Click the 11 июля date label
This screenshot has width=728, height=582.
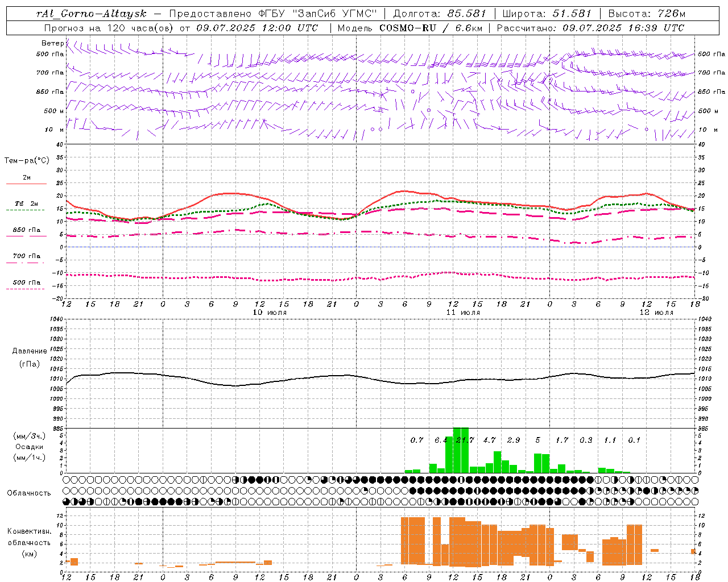tap(463, 313)
